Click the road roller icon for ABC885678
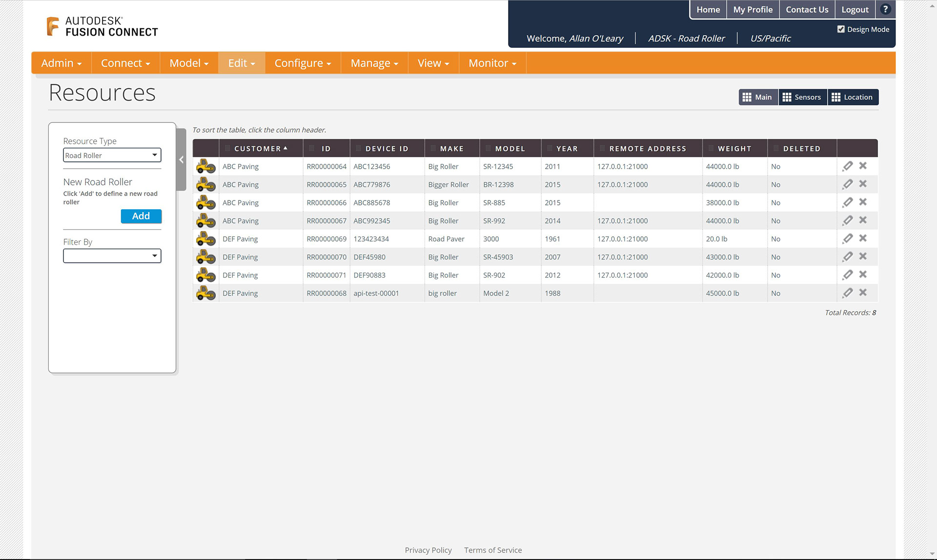Viewport: 937px width, 560px height. click(x=205, y=202)
